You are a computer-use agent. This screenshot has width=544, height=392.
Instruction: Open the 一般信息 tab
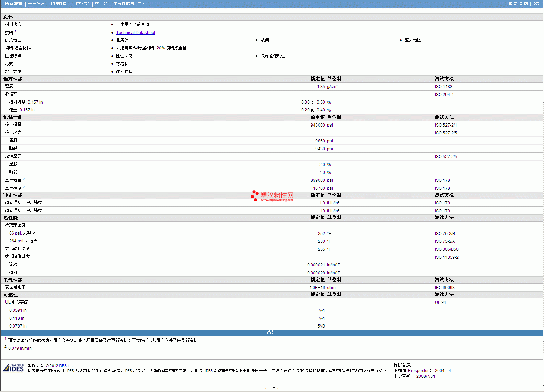click(x=36, y=4)
